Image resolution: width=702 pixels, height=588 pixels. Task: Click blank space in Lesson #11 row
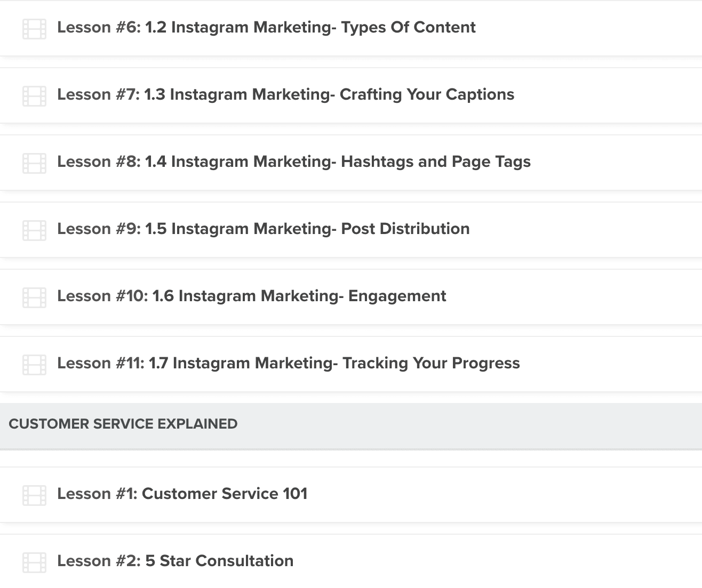613,364
